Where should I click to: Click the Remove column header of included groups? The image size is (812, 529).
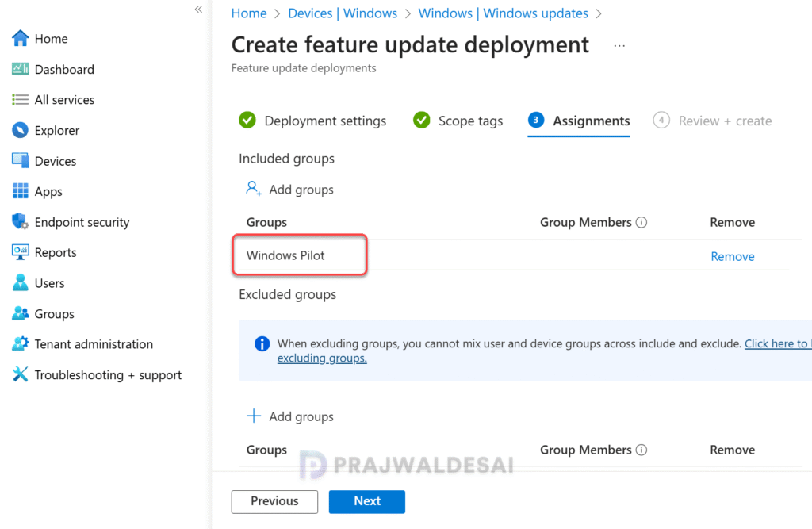tap(732, 222)
